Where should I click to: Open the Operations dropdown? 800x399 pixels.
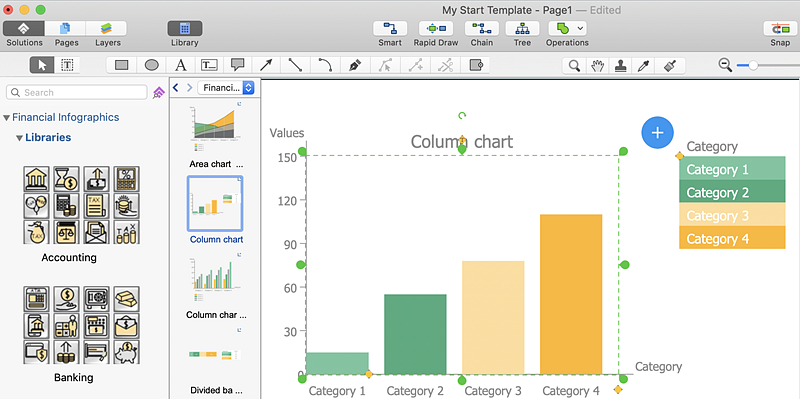[x=567, y=28]
